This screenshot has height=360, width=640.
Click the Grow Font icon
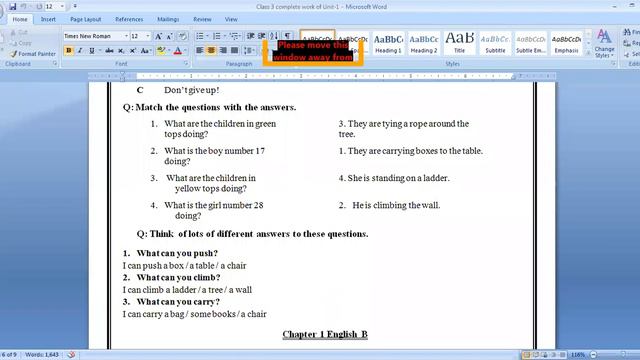(x=158, y=36)
